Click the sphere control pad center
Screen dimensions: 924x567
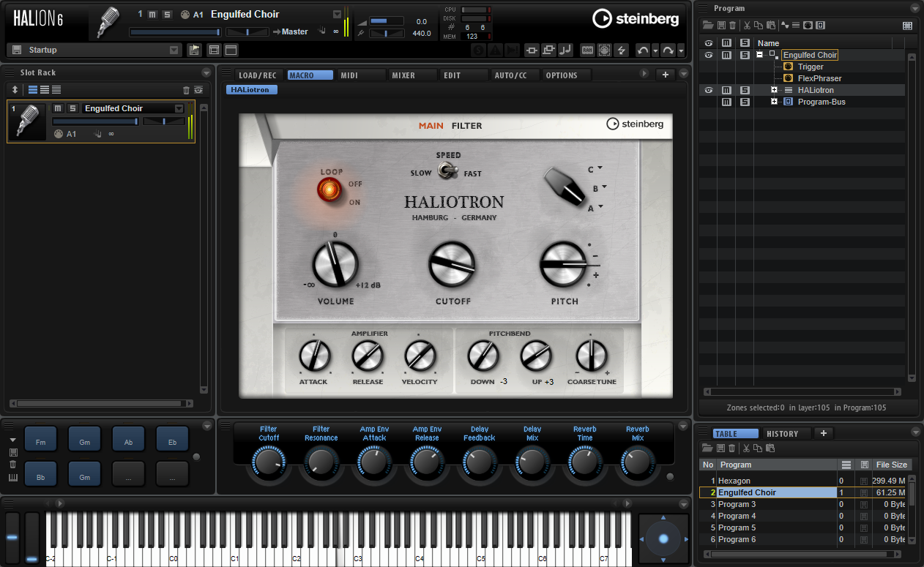[663, 538]
